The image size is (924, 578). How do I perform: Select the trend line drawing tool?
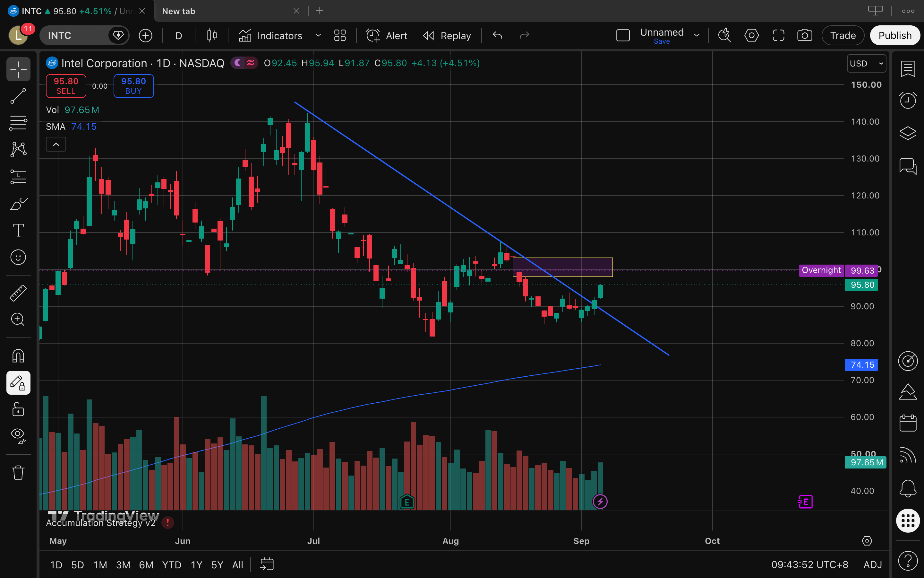(x=18, y=96)
